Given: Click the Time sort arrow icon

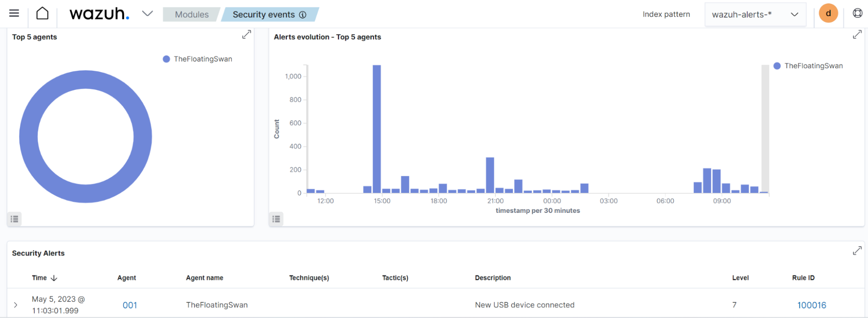Looking at the screenshot, I should tap(54, 278).
